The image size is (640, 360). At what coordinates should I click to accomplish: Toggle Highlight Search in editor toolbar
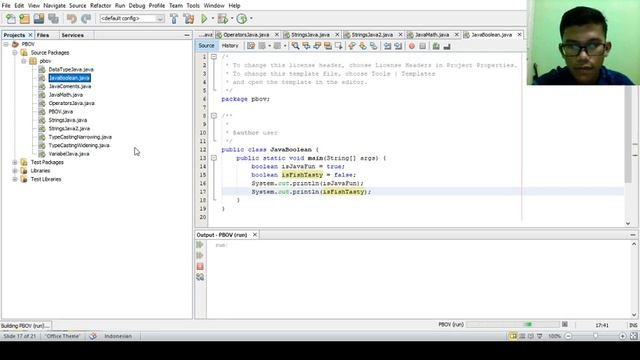point(328,46)
